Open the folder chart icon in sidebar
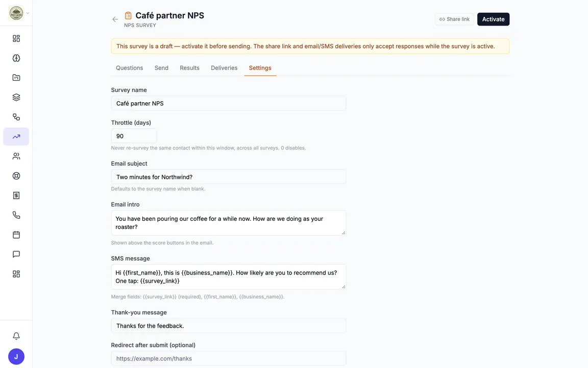 point(16,77)
